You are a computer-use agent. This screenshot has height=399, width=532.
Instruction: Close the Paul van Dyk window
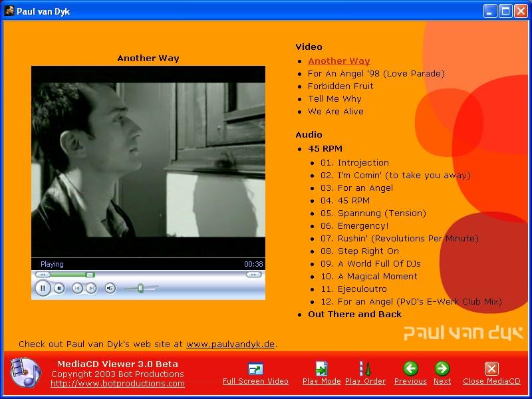click(521, 11)
